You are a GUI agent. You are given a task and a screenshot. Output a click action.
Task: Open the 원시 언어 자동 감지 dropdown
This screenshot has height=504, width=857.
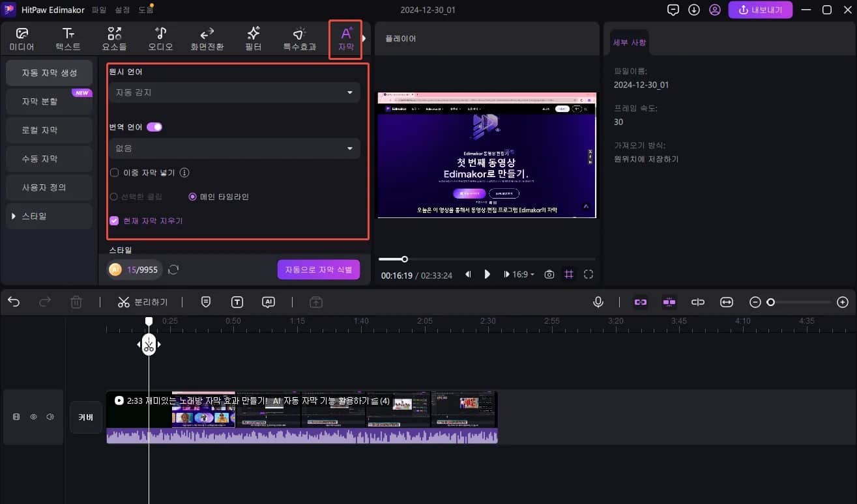coord(234,92)
